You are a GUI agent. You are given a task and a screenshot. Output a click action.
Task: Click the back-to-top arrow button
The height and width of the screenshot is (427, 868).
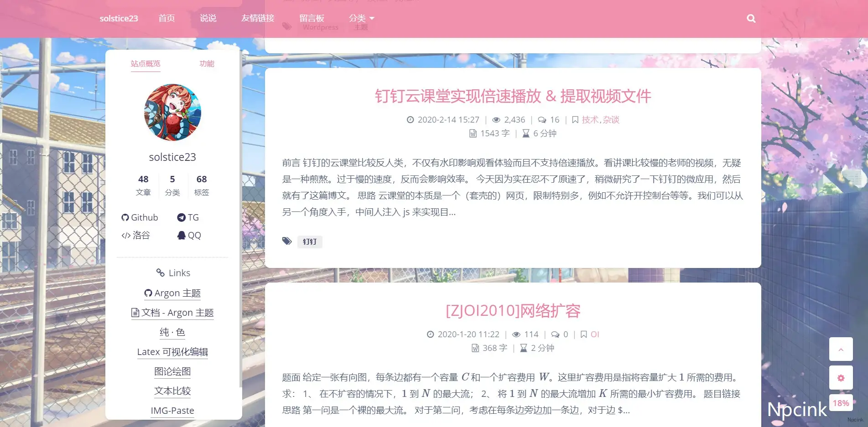pyautogui.click(x=841, y=350)
